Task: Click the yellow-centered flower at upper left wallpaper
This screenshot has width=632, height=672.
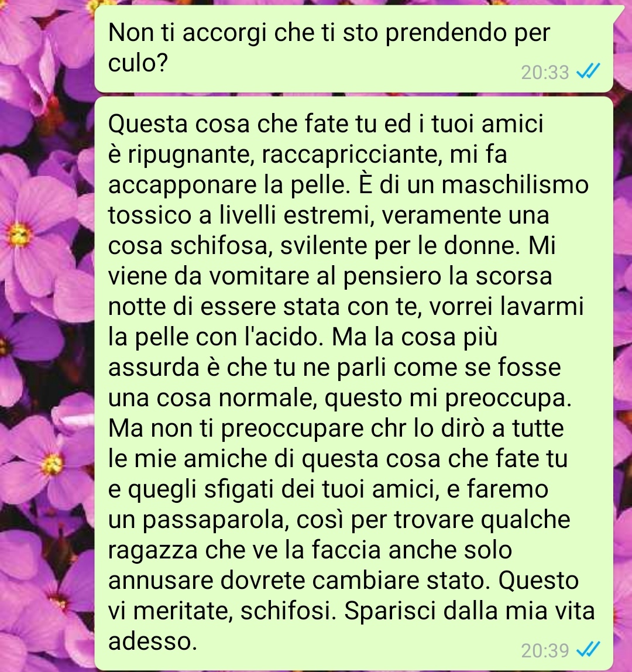Action: (x=20, y=235)
